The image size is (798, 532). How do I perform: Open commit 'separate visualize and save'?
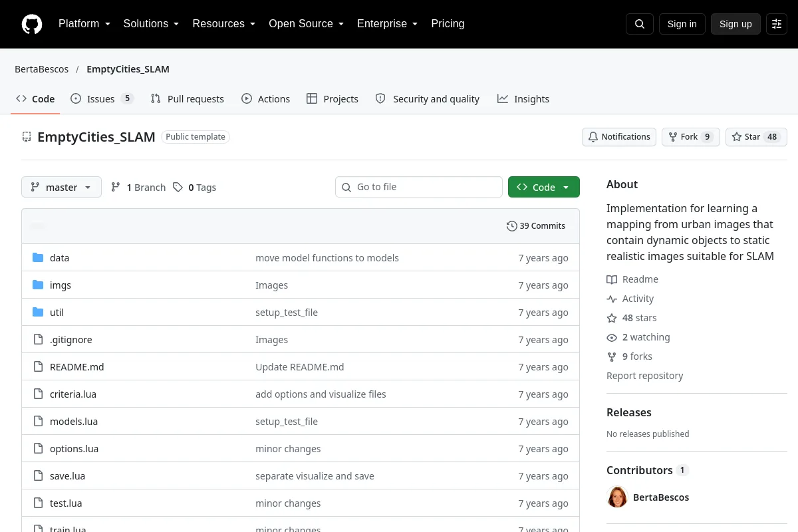(x=315, y=476)
